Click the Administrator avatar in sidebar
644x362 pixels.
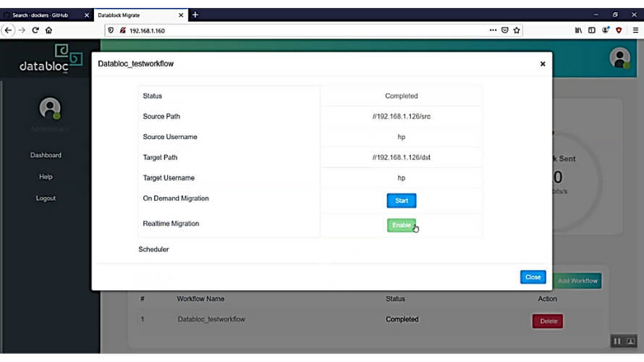click(50, 109)
